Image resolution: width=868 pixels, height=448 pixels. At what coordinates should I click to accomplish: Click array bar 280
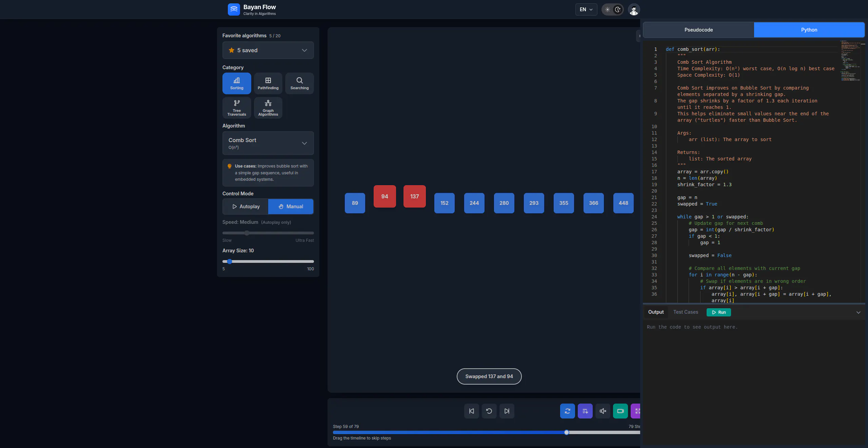point(504,203)
